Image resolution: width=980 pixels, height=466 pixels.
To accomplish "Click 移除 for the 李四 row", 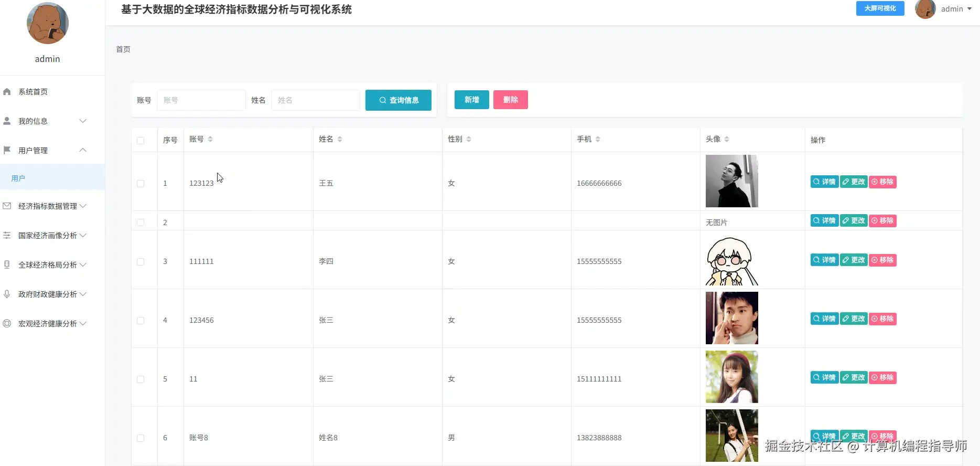I will coord(882,260).
